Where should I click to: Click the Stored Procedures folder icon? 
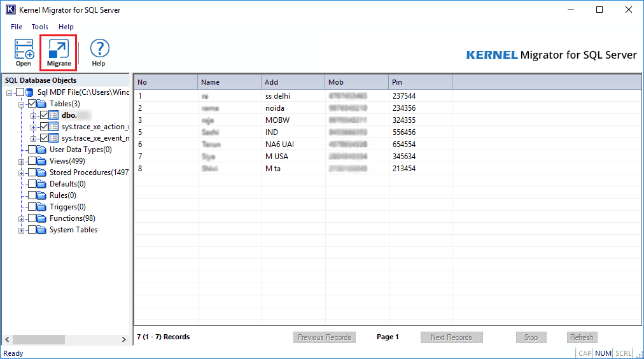[x=41, y=172]
